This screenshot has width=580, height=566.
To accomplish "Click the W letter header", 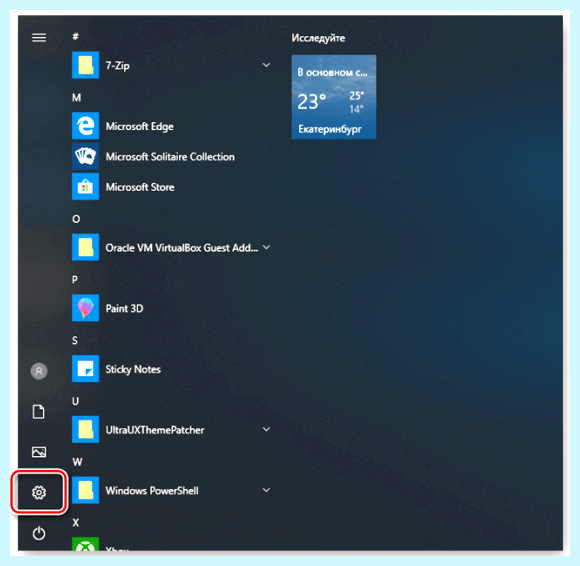I will point(77,462).
